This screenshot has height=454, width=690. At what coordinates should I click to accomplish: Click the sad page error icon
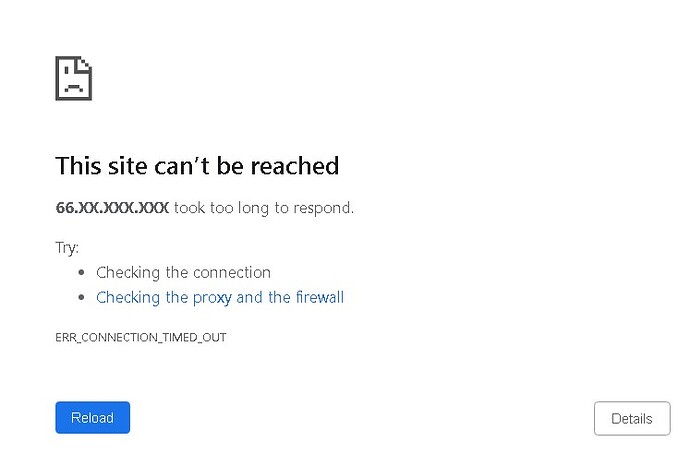pyautogui.click(x=73, y=78)
